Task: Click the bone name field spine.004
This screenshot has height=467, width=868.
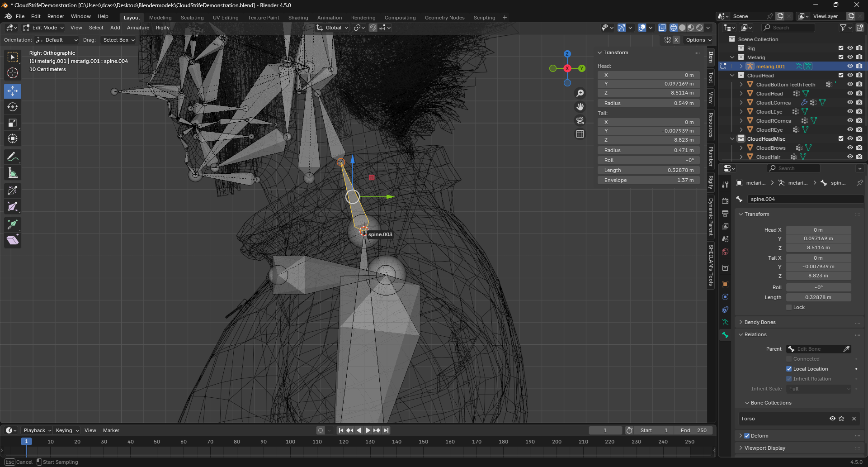Action: [x=805, y=199]
